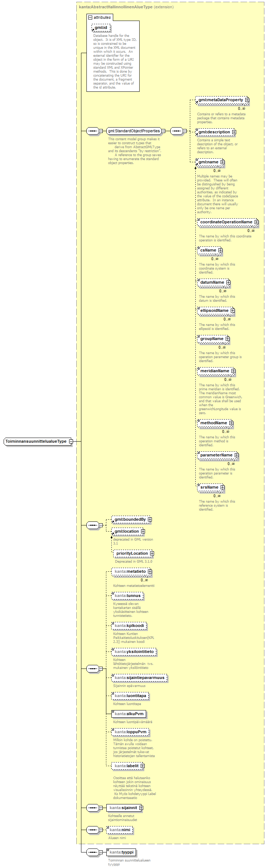The height and width of the screenshot is (868, 268).
Task: Click kanta:AbstractHallinnollinenAlueType extension label
Action: tap(126, 7)
